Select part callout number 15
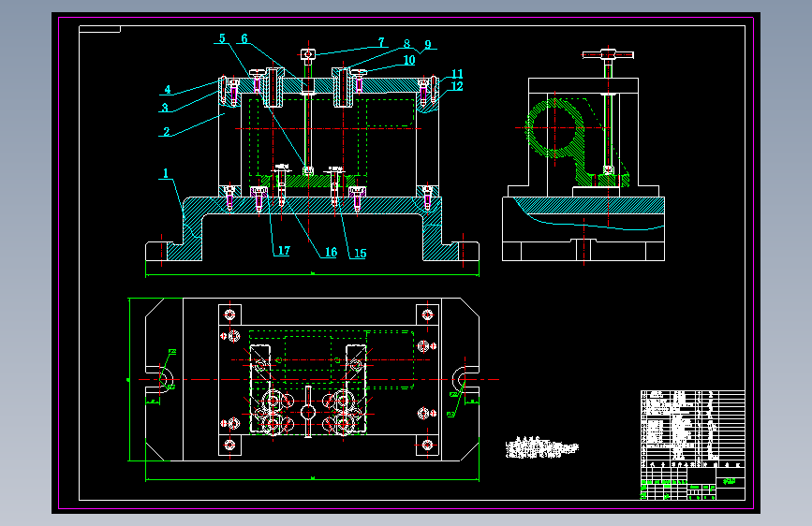Viewport: 812px width, 526px height. 360,253
